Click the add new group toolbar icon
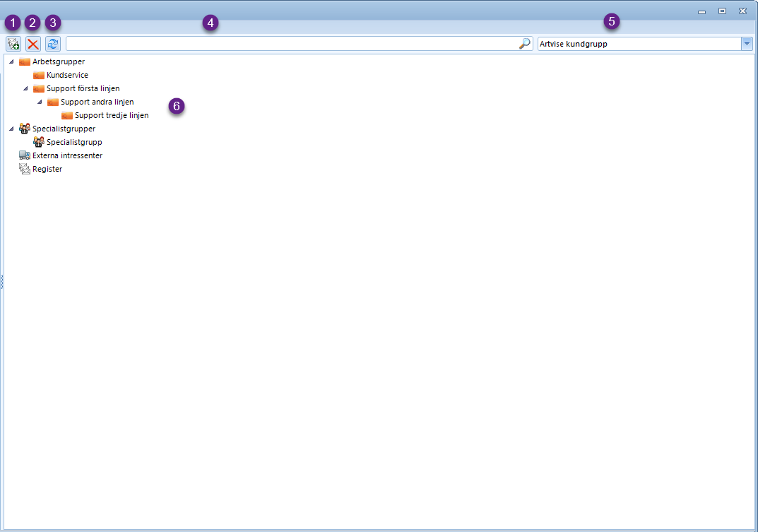758x532 pixels. tap(13, 44)
